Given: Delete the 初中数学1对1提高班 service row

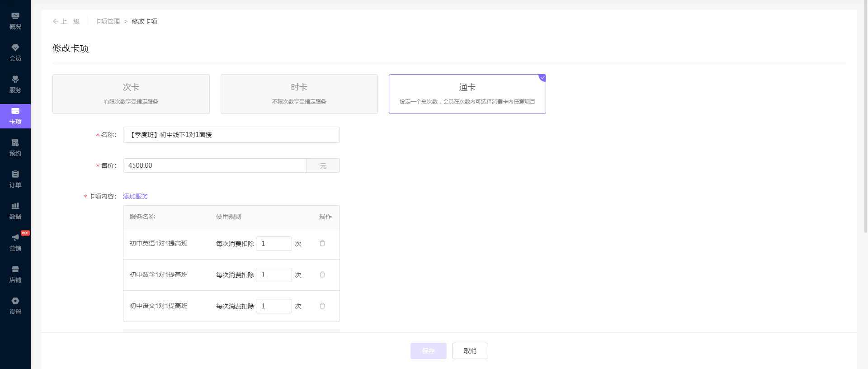Looking at the screenshot, I should (x=322, y=274).
